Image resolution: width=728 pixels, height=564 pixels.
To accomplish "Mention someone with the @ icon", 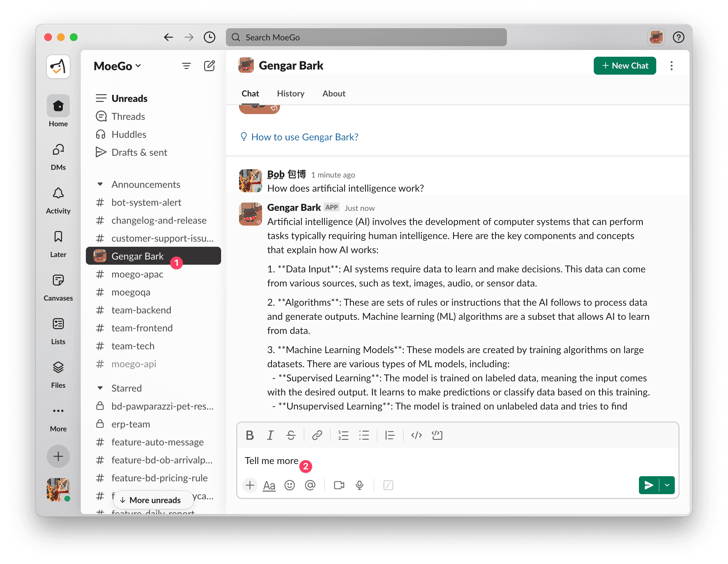I will point(310,485).
